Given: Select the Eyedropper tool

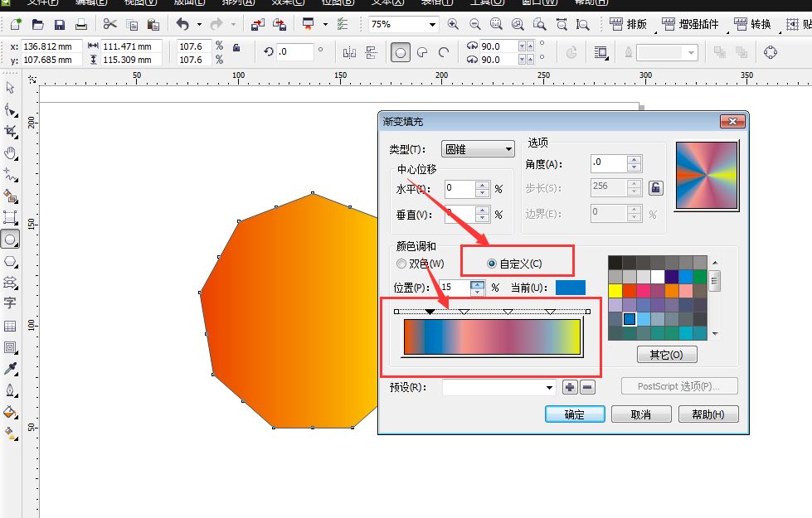Looking at the screenshot, I should (x=11, y=366).
